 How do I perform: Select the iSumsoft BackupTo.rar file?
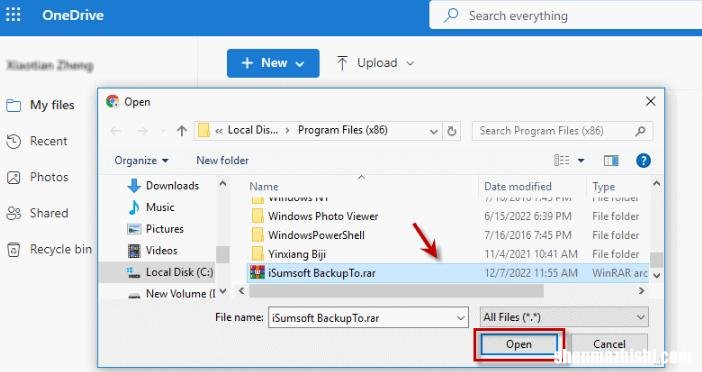448,273
